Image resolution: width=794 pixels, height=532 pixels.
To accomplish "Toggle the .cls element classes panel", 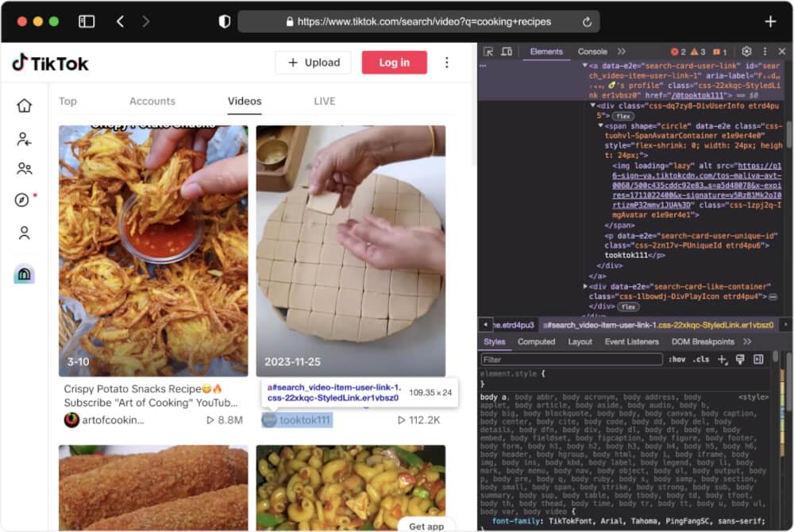I will coord(701,360).
